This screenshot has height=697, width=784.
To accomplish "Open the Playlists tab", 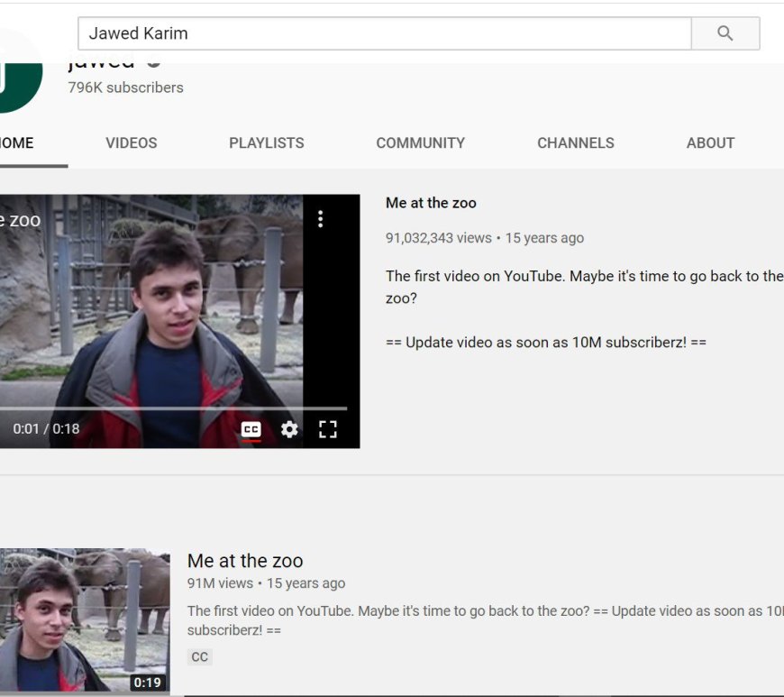I will click(x=267, y=142).
